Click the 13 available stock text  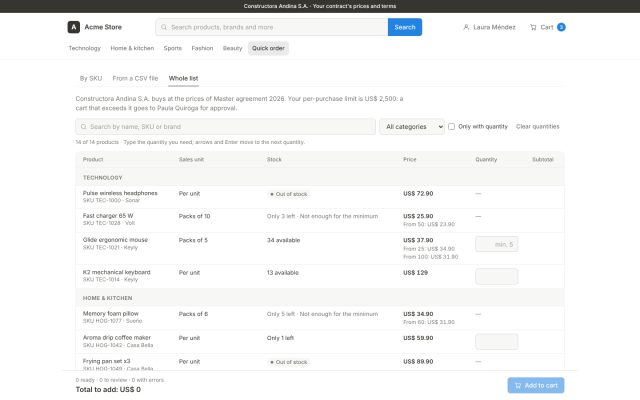[x=283, y=273]
